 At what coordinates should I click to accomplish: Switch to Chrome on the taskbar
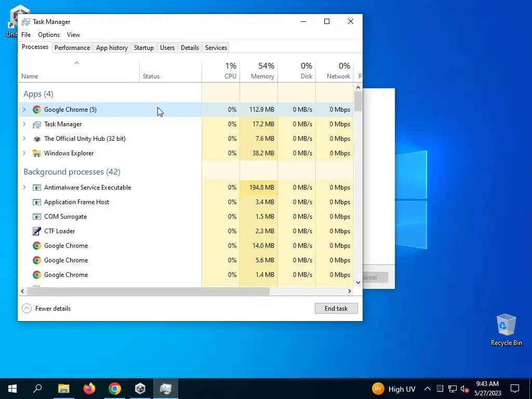click(x=115, y=389)
